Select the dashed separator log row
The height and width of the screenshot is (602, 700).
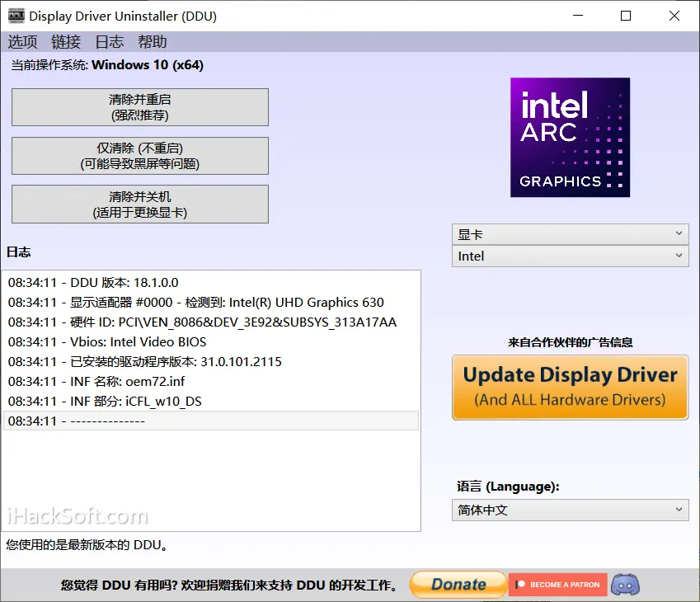[x=211, y=421]
